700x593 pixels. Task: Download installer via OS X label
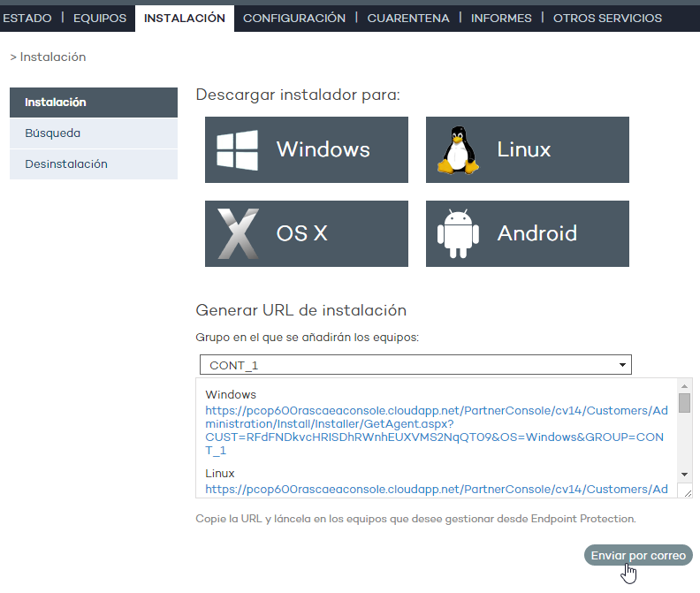(301, 233)
